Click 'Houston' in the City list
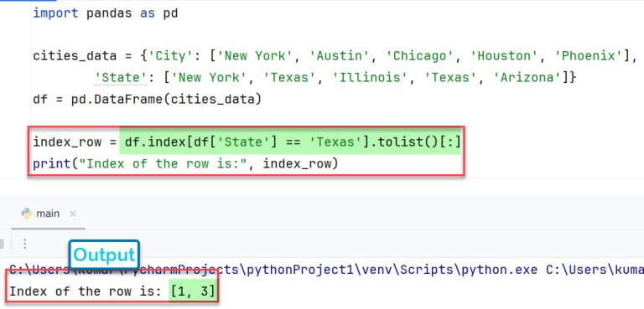The width and height of the screenshot is (644, 309). tap(504, 56)
